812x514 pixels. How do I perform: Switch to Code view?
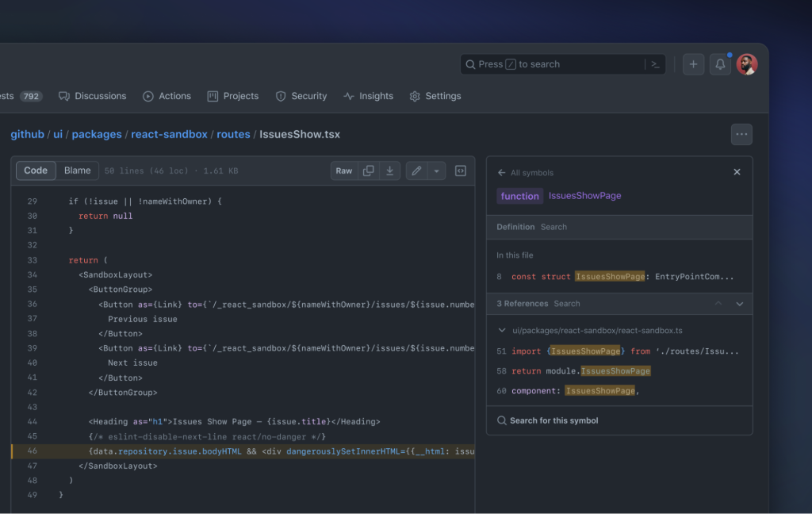click(x=36, y=171)
